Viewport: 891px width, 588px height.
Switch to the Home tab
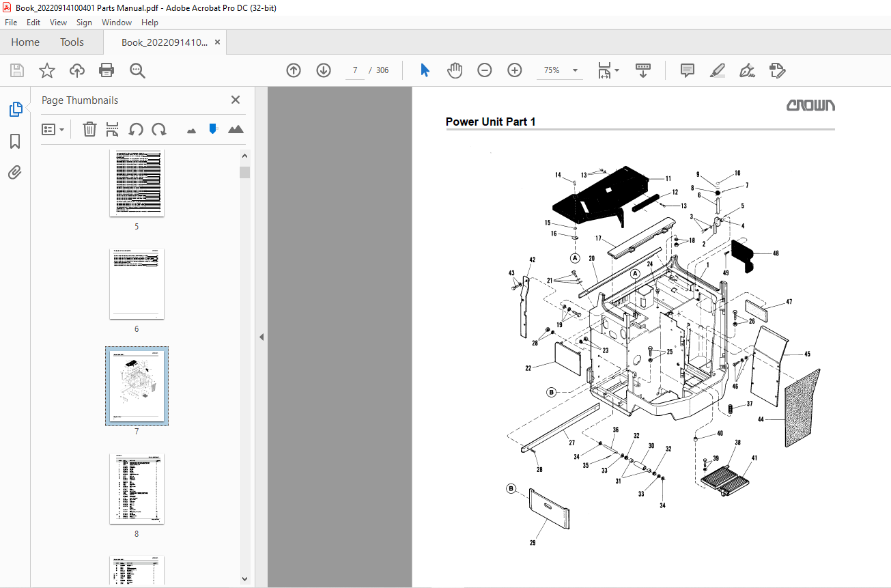[x=25, y=42]
